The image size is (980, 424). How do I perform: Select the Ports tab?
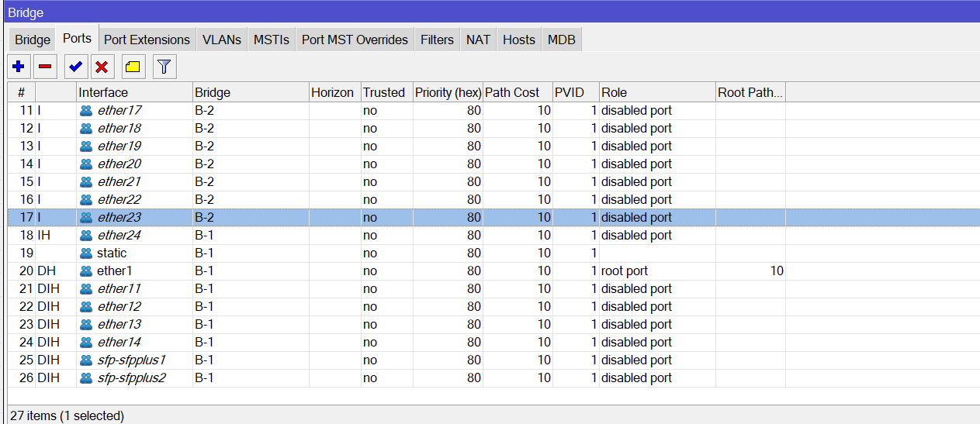(x=78, y=38)
